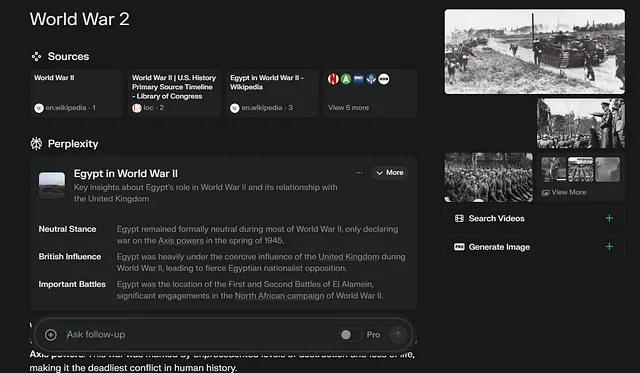The height and width of the screenshot is (373, 640).
Task: Open the large tank photo thumbnail
Action: click(x=535, y=52)
